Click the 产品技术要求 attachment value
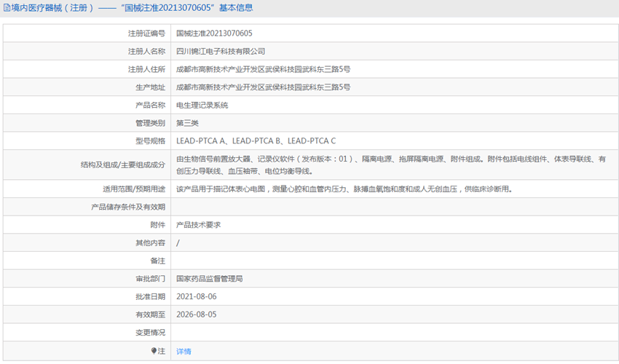The width and height of the screenshot is (619, 364). [x=199, y=225]
